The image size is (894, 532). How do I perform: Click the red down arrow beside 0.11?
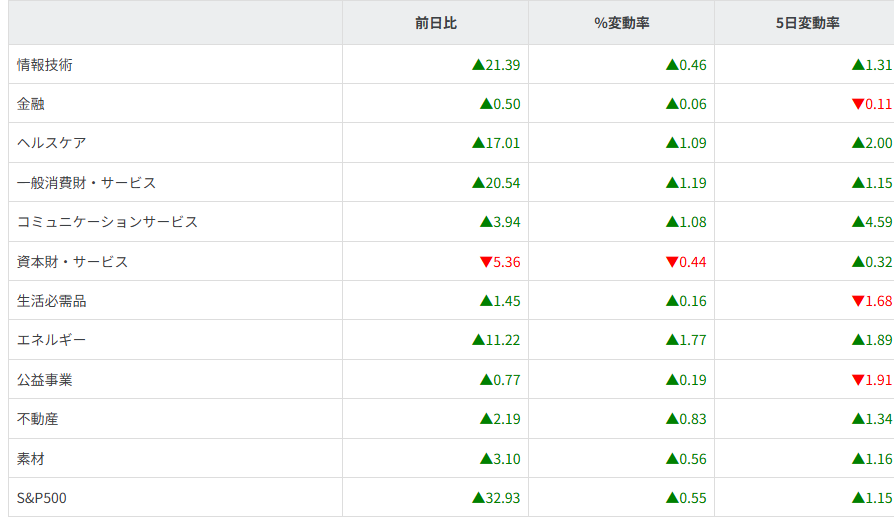[x=858, y=104]
